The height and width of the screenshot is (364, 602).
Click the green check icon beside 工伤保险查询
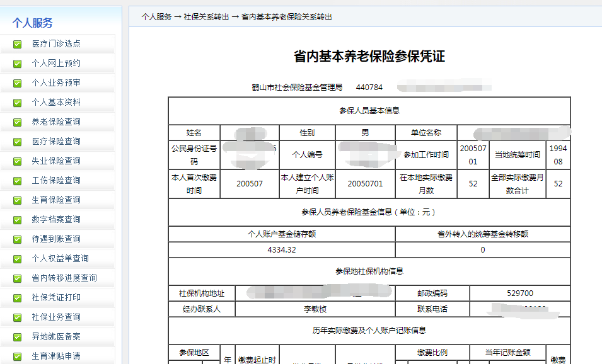tap(16, 181)
